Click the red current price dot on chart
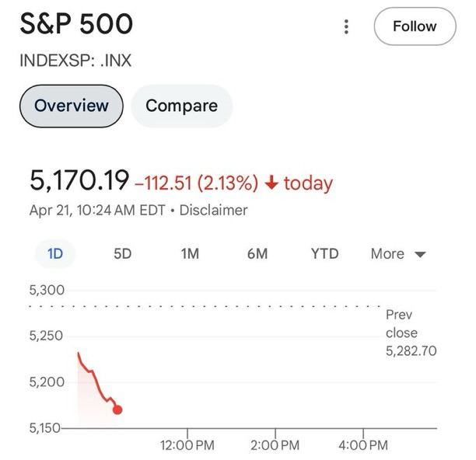The height and width of the screenshot is (460, 476). click(117, 409)
